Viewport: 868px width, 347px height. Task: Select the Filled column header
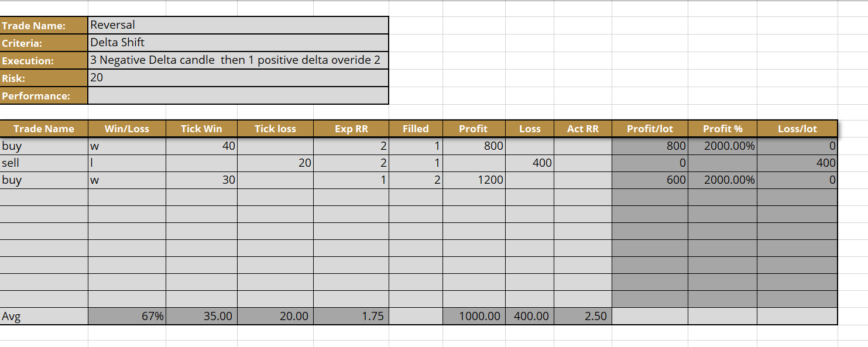(x=416, y=129)
